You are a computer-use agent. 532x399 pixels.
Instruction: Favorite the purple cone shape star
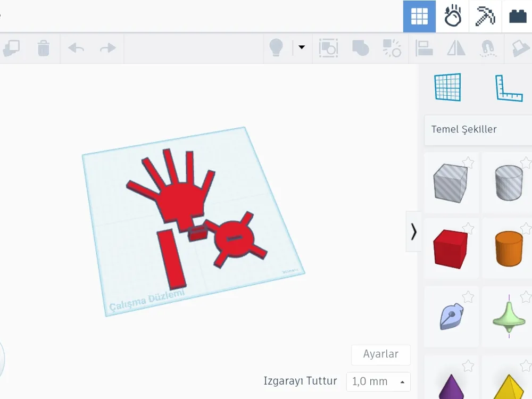pyautogui.click(x=468, y=366)
